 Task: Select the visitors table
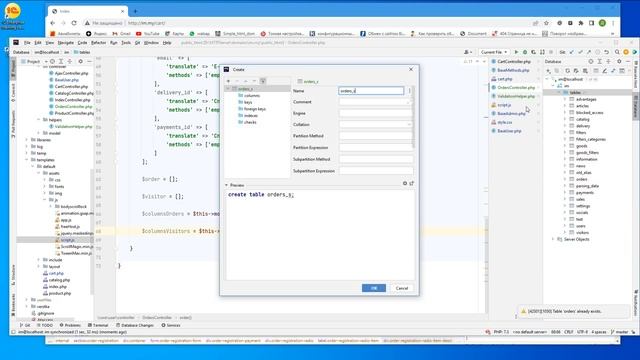click(x=582, y=232)
